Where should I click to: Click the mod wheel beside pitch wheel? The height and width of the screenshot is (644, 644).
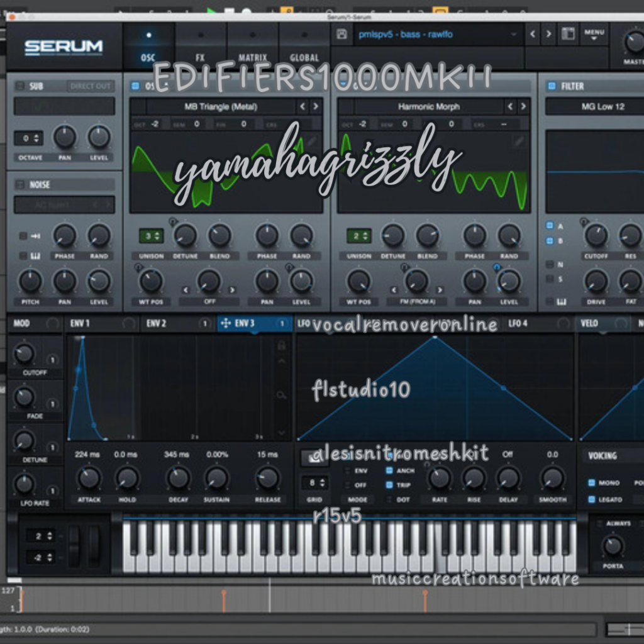click(94, 545)
